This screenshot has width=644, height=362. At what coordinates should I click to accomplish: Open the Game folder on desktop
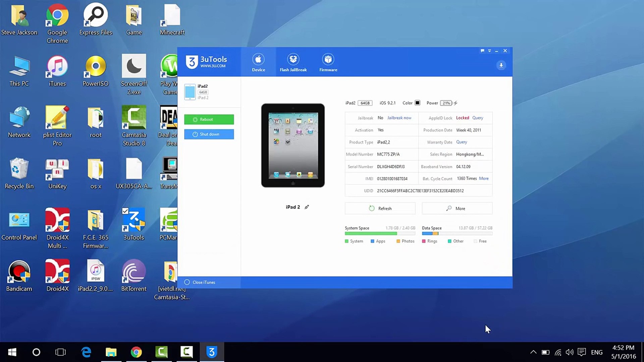click(134, 19)
